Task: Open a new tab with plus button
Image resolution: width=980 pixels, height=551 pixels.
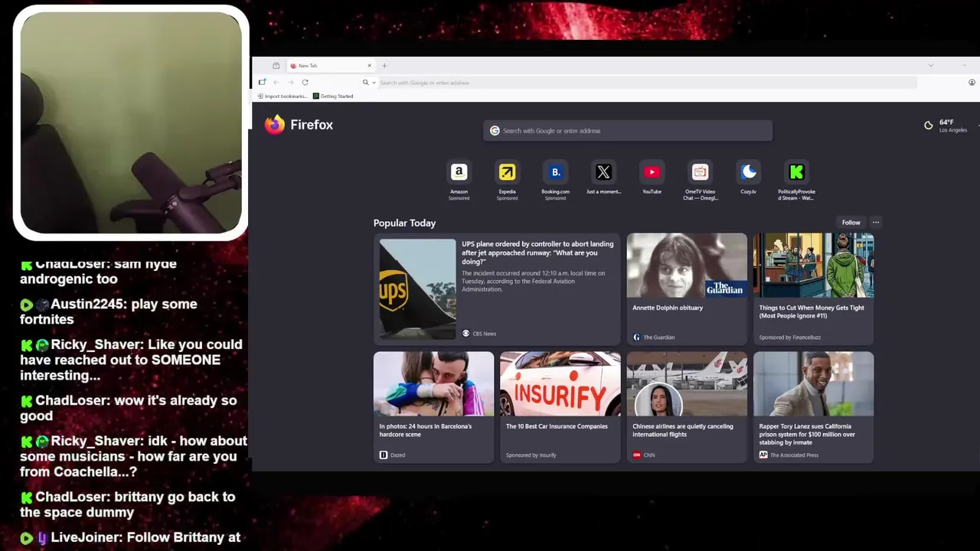Action: pos(384,66)
